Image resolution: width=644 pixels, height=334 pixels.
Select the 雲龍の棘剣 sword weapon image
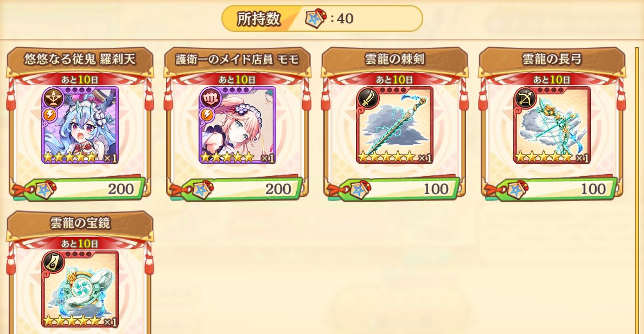point(394,125)
